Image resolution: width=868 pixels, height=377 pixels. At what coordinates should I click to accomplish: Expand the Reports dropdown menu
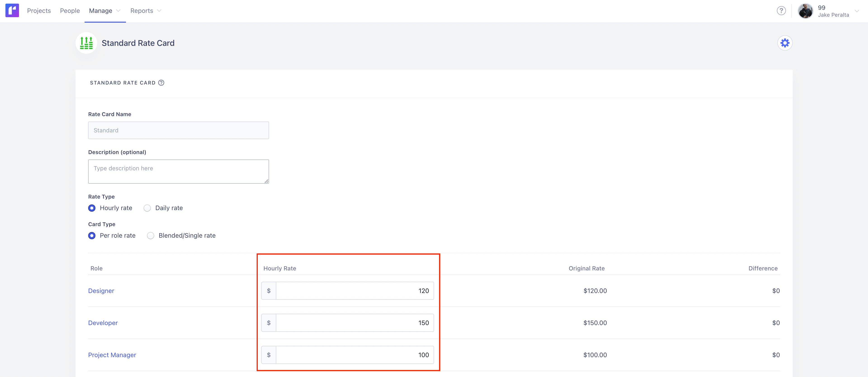click(146, 11)
